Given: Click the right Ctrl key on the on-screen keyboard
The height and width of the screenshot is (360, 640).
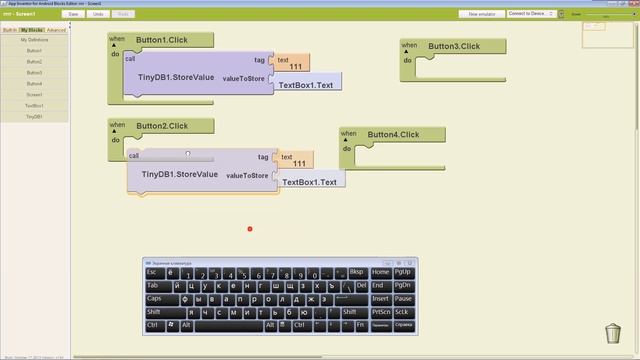Looking at the screenshot, I should [301, 326].
